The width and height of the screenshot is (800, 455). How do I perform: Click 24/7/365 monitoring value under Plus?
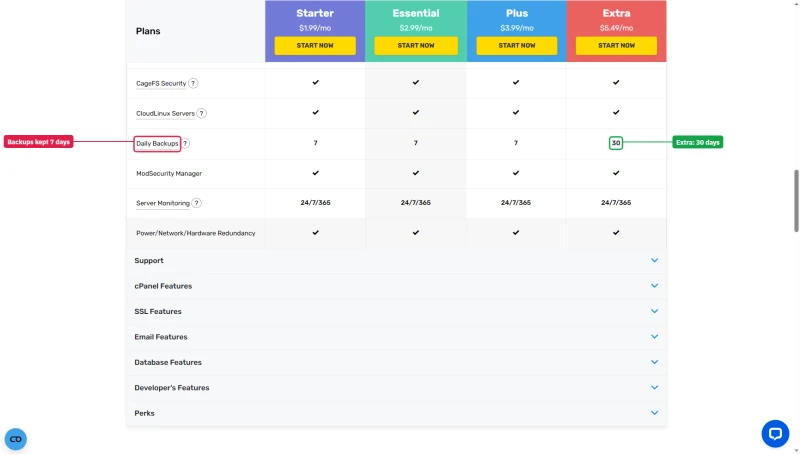point(516,203)
